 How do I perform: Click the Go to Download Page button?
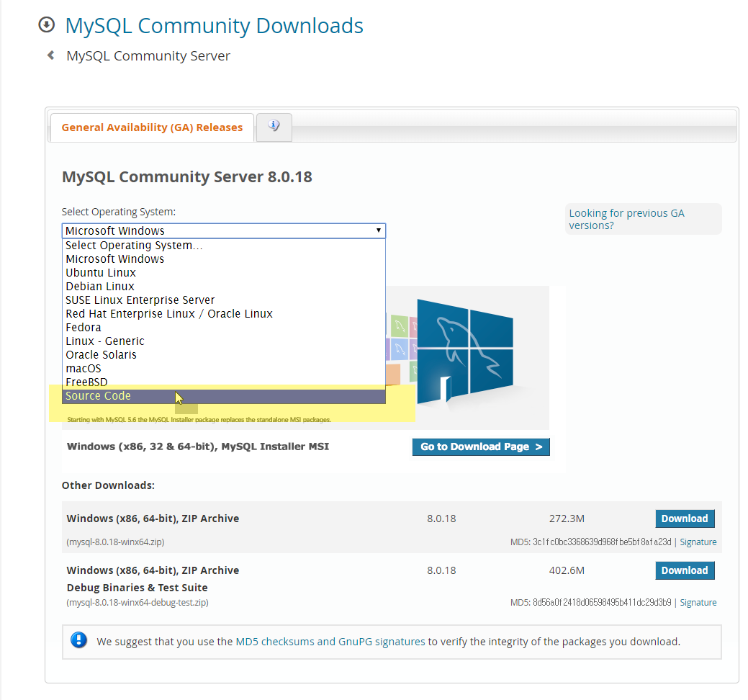(x=481, y=447)
